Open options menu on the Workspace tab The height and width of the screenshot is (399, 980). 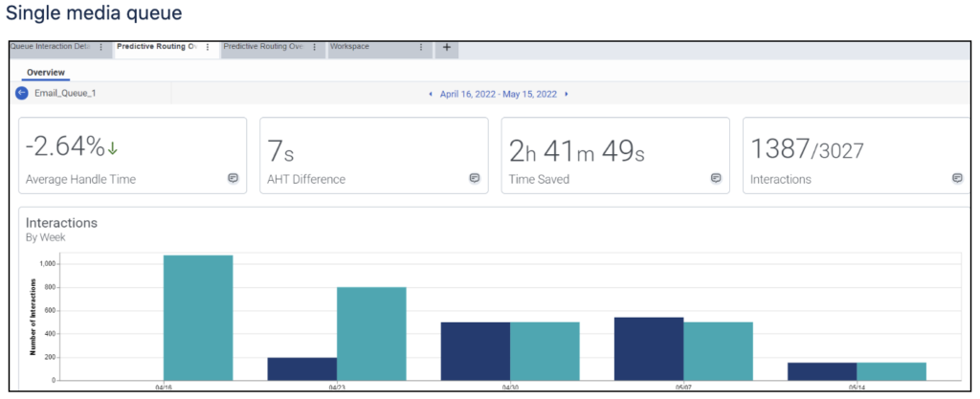coord(421,47)
